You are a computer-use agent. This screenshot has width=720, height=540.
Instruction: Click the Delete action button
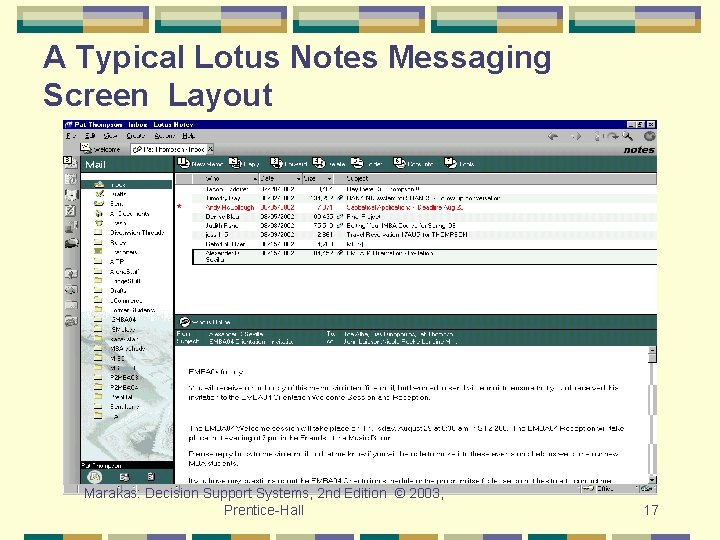point(329,163)
